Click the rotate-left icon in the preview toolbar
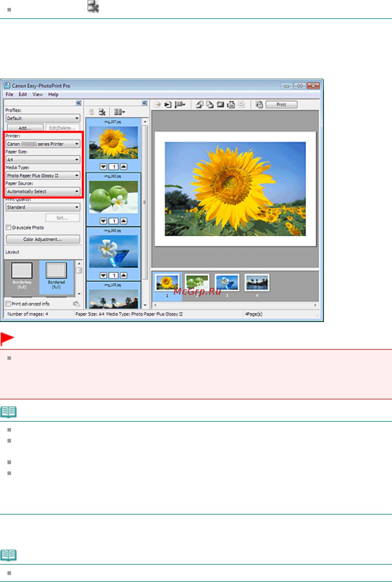The width and height of the screenshot is (392, 582). [199, 105]
